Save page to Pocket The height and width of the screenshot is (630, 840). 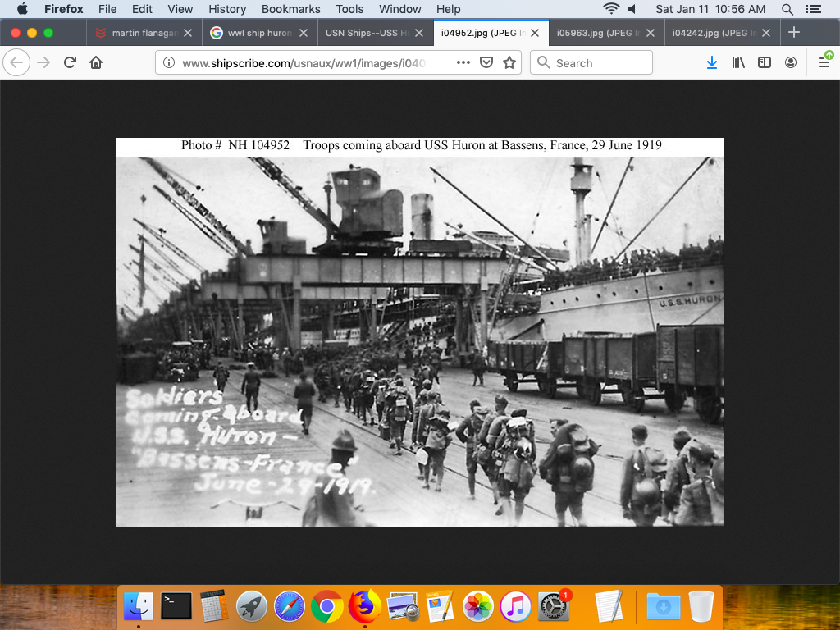(486, 62)
